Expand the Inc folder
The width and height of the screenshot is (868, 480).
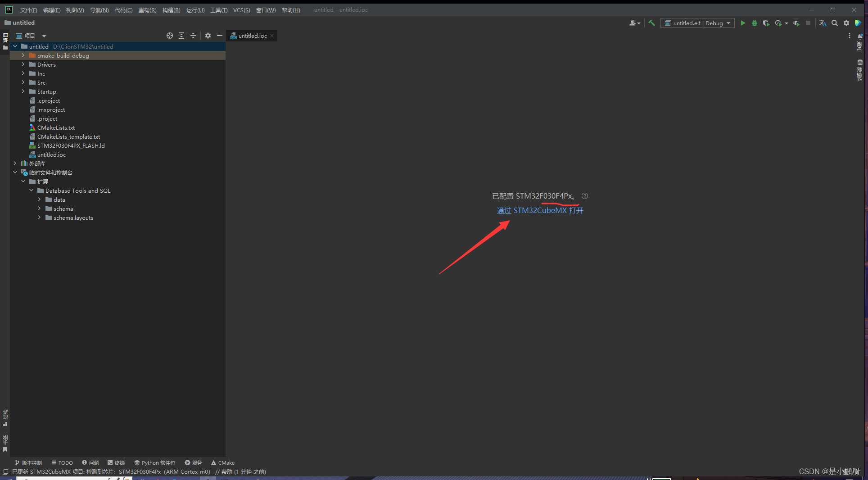(x=23, y=73)
